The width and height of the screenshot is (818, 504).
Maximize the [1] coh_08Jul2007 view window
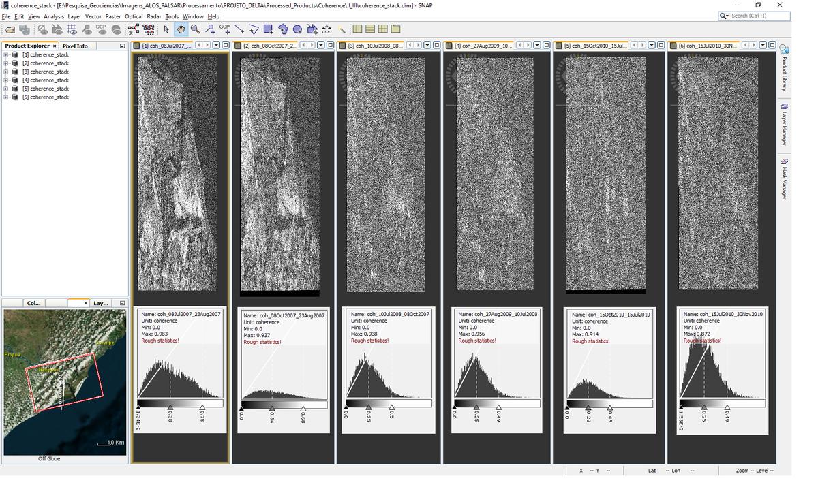click(x=225, y=45)
